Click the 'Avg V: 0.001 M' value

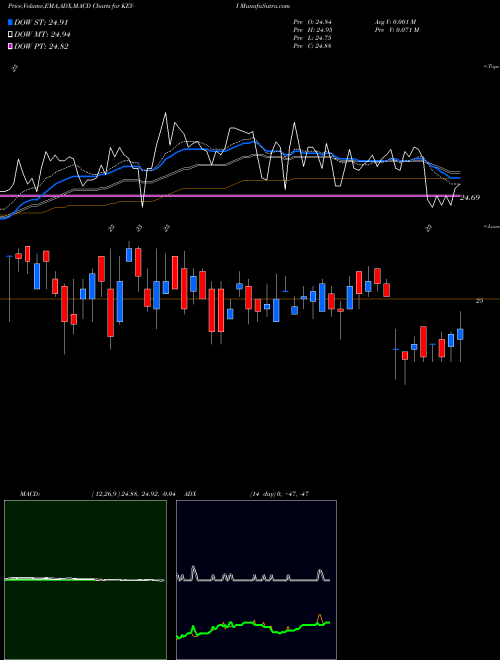[x=395, y=22]
